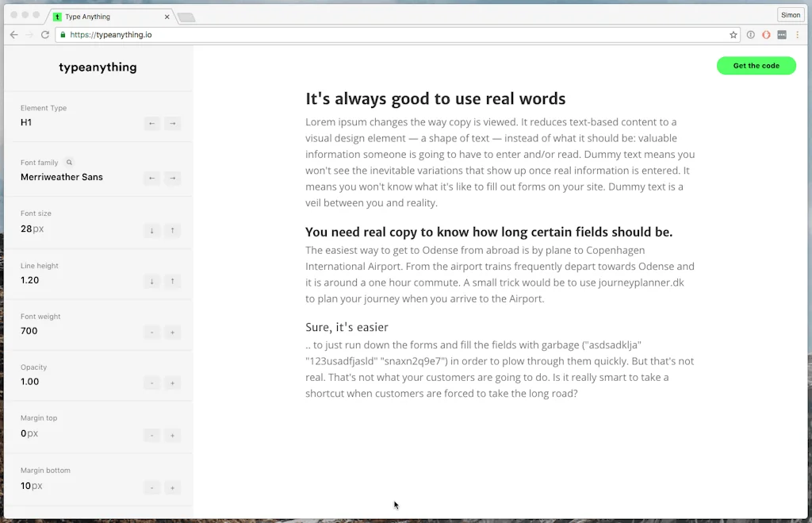Click the typeanything logo
The width and height of the screenshot is (812, 523).
tap(98, 67)
